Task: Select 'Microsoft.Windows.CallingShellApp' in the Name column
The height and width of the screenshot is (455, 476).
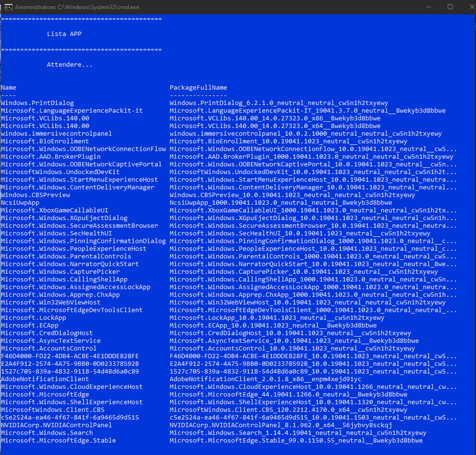Action: [64, 279]
